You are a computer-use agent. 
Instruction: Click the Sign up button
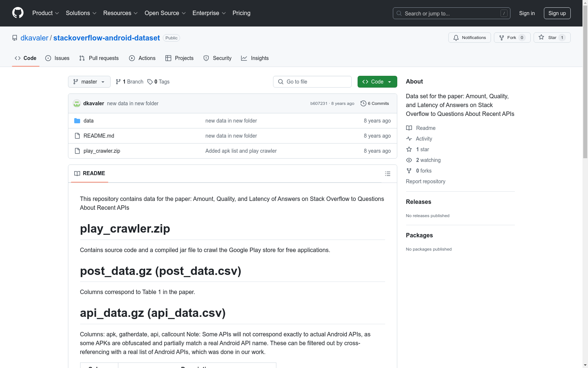point(557,13)
